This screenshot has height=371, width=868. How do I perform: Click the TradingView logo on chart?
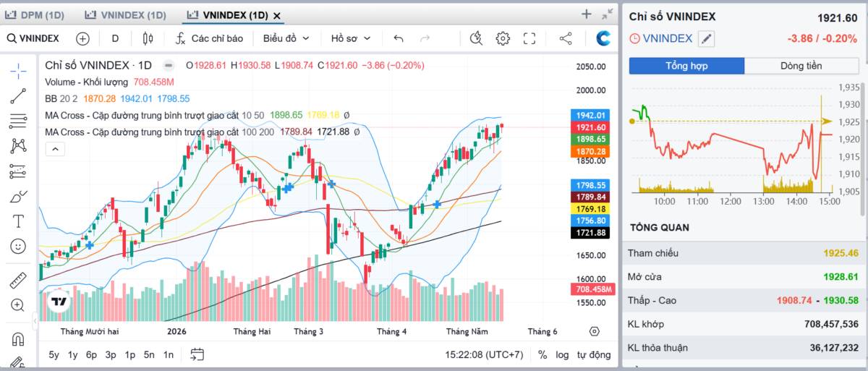[x=59, y=302]
